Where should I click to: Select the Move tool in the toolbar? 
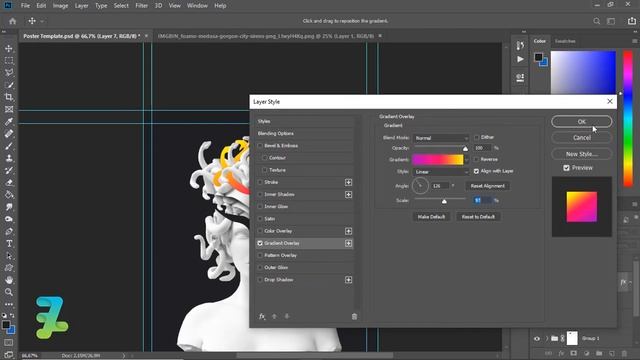point(9,49)
